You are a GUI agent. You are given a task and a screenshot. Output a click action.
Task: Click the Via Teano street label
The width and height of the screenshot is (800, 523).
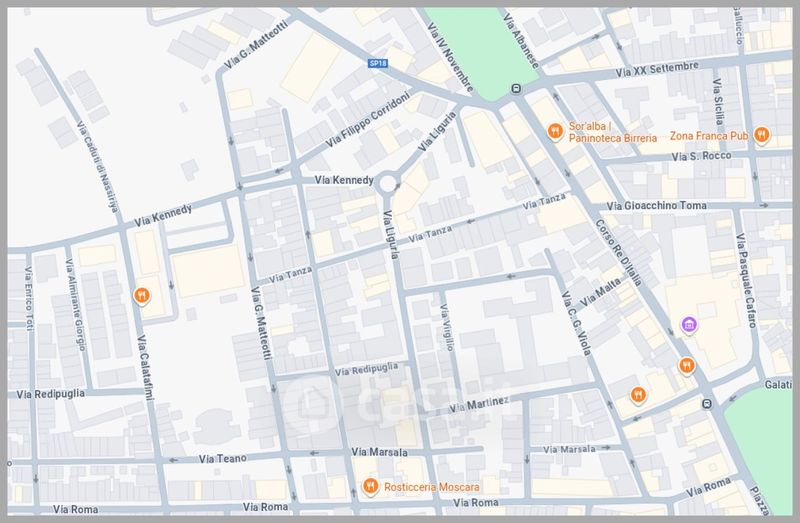click(221, 458)
